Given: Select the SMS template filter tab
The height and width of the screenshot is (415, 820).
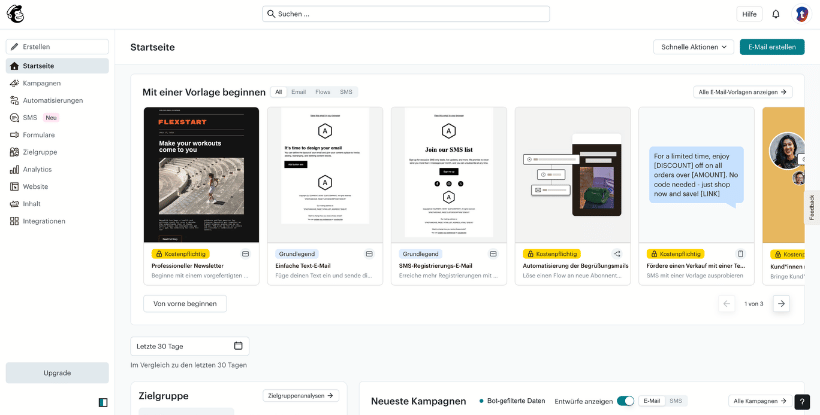Looking at the screenshot, I should 346,92.
